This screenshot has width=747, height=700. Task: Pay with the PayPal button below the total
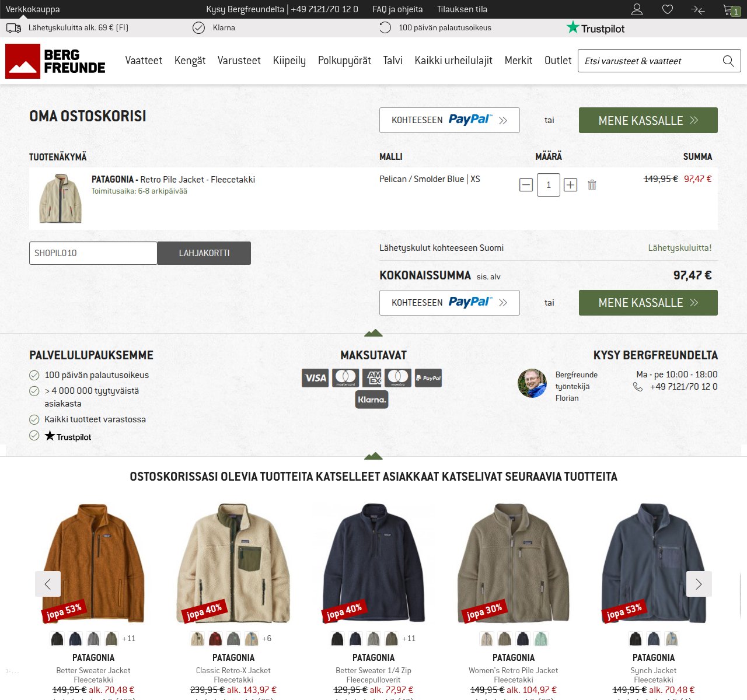(449, 303)
